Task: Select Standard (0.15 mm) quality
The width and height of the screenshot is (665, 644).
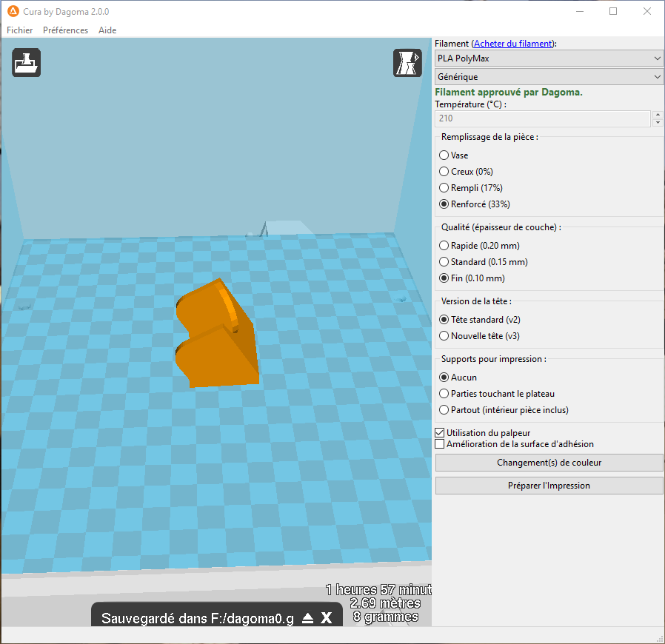Action: [484, 261]
